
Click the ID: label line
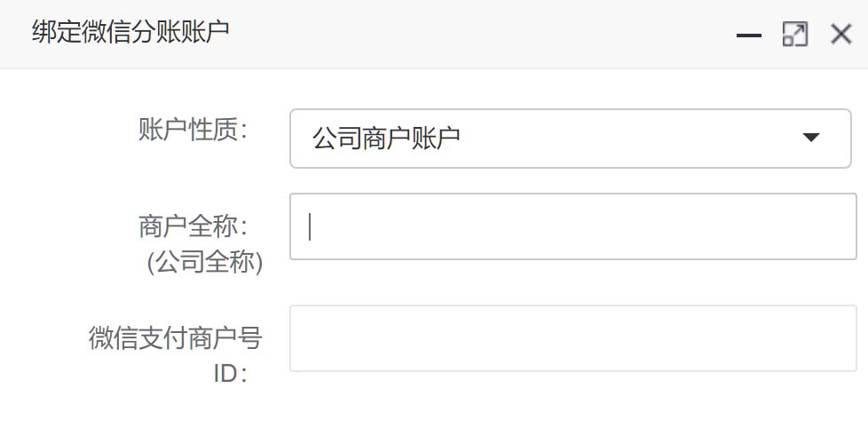coord(229,374)
